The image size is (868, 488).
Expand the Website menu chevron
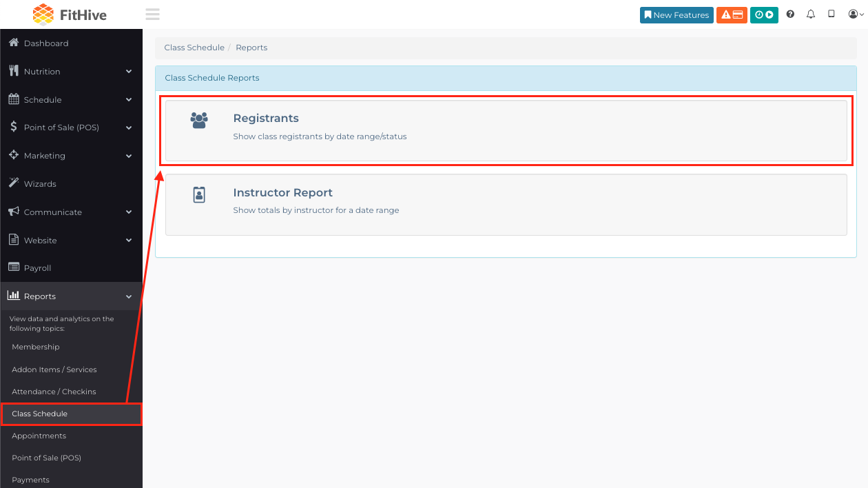[x=129, y=241]
